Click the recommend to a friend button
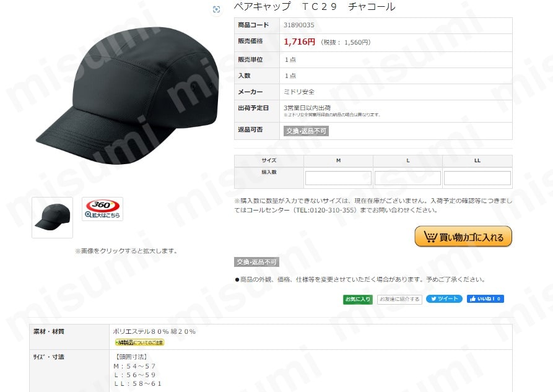The height and width of the screenshot is (392, 553). [x=399, y=299]
